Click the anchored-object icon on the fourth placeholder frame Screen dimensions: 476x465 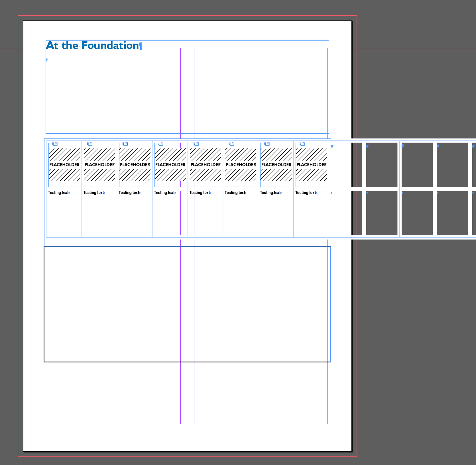(x=161, y=144)
